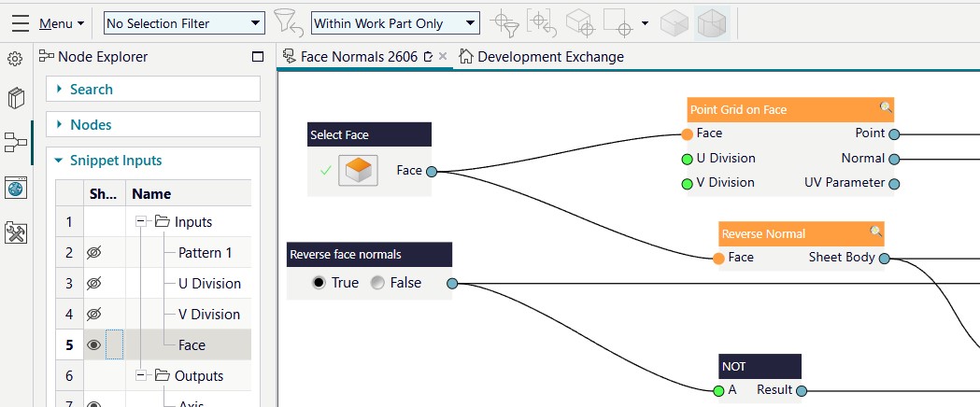Click the Face output port of Select Face

432,171
